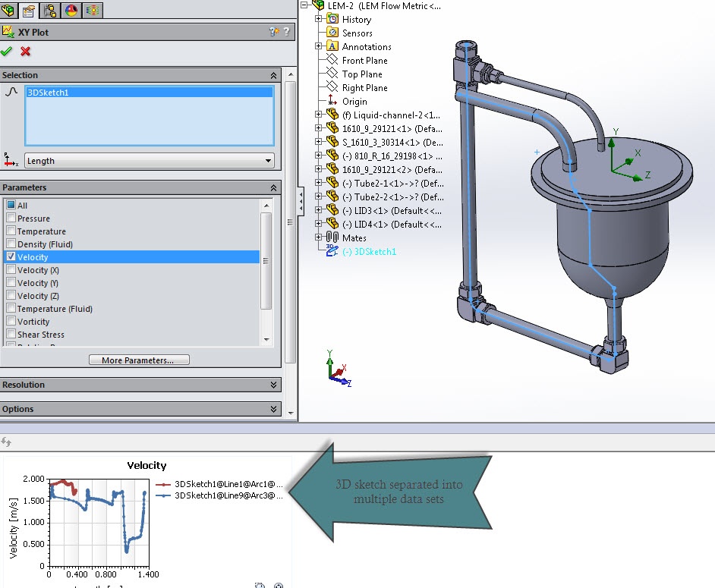Screen dimensions: 715x588
Task: Uncheck the Velocity checkbox
Action: [x=11, y=256]
